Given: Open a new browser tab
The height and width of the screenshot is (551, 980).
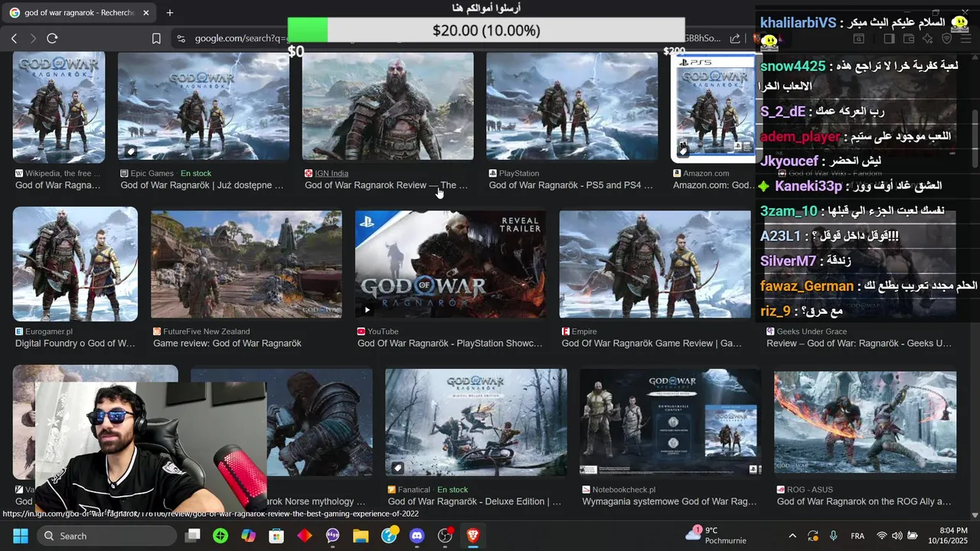Looking at the screenshot, I should [x=170, y=13].
